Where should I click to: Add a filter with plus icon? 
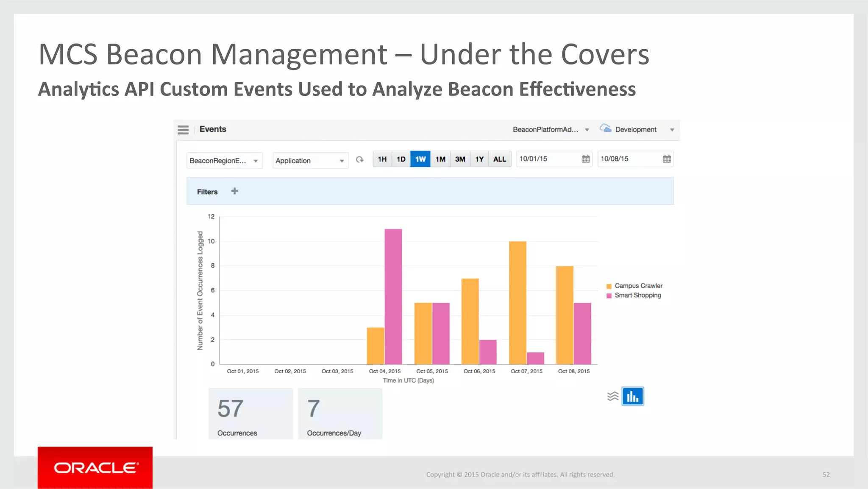coord(234,191)
